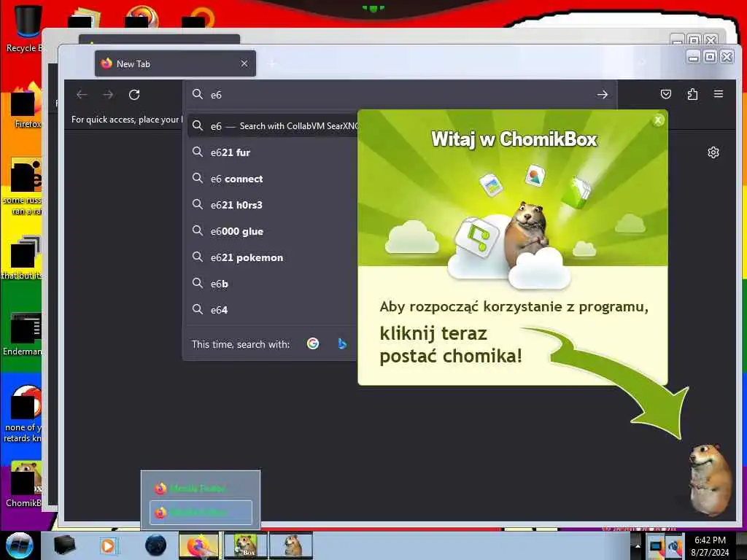Select the upper Firefox window in taskbar preview
Viewport: 747px width, 560px height.
(x=201, y=488)
